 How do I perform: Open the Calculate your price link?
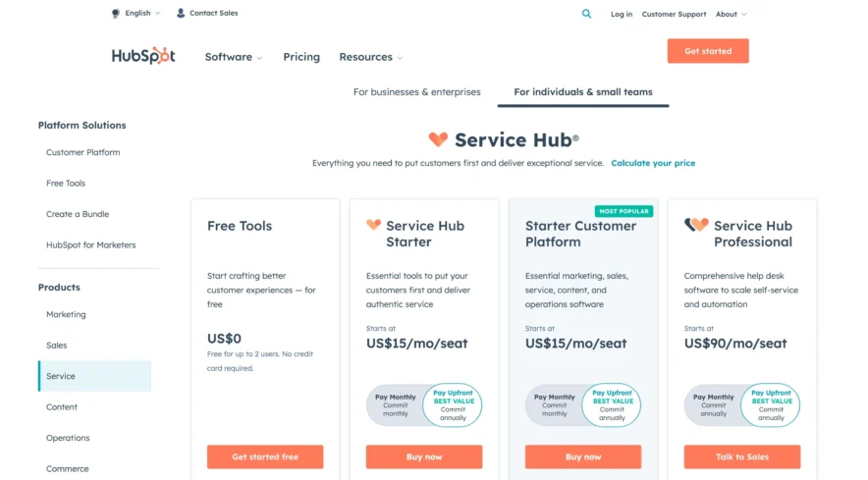point(653,163)
